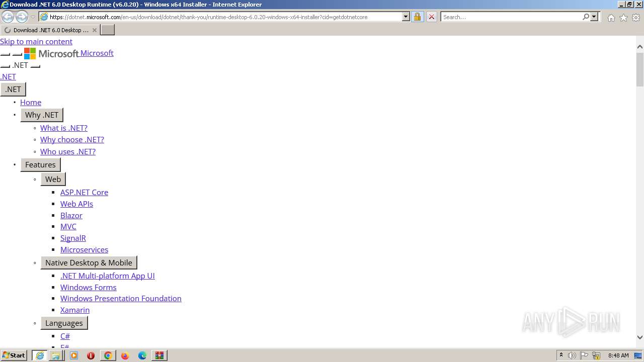Viewport: 644px width, 362px height.
Task: Expand the Native Desktop & Mobile button
Action: click(89, 263)
